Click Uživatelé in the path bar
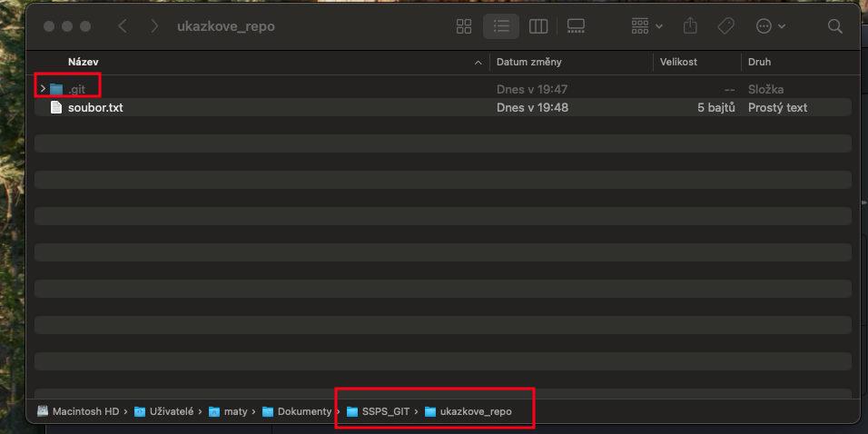 tap(163, 411)
